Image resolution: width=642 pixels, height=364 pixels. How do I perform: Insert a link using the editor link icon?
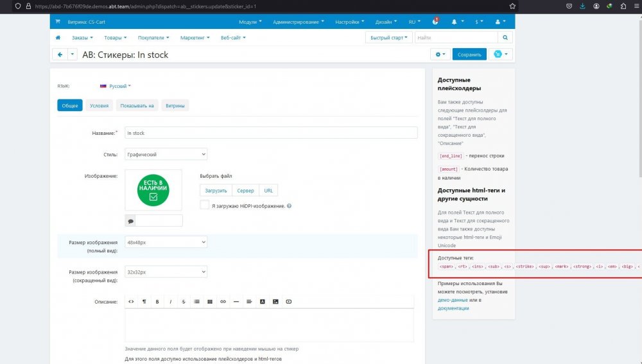223,301
